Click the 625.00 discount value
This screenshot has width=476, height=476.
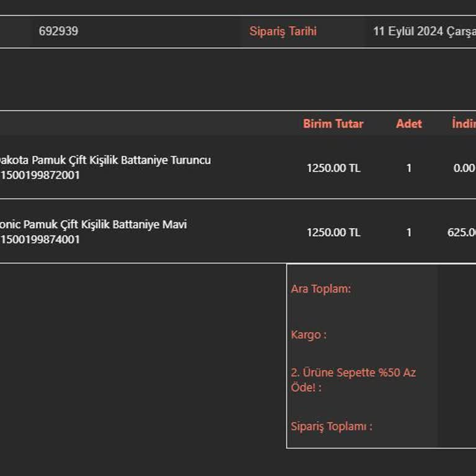[x=462, y=232]
